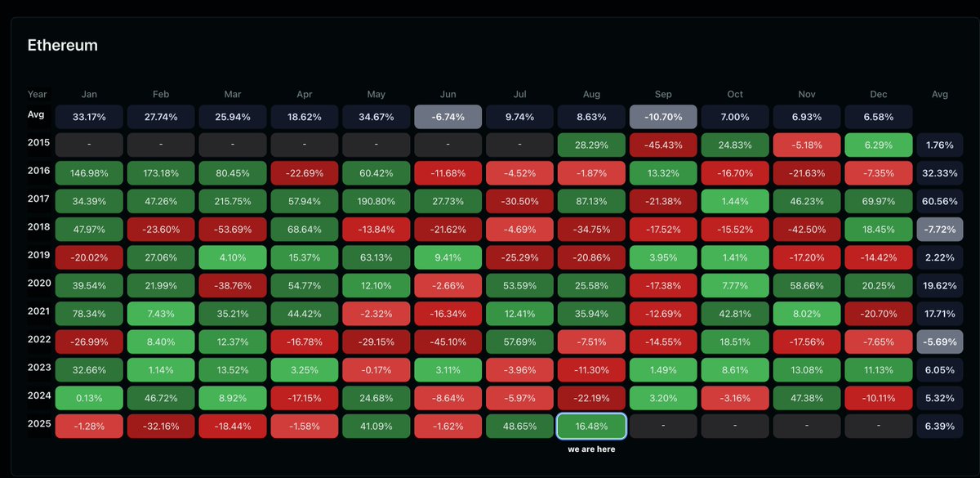Select the Dec column header
The height and width of the screenshot is (478, 980).
tap(880, 95)
